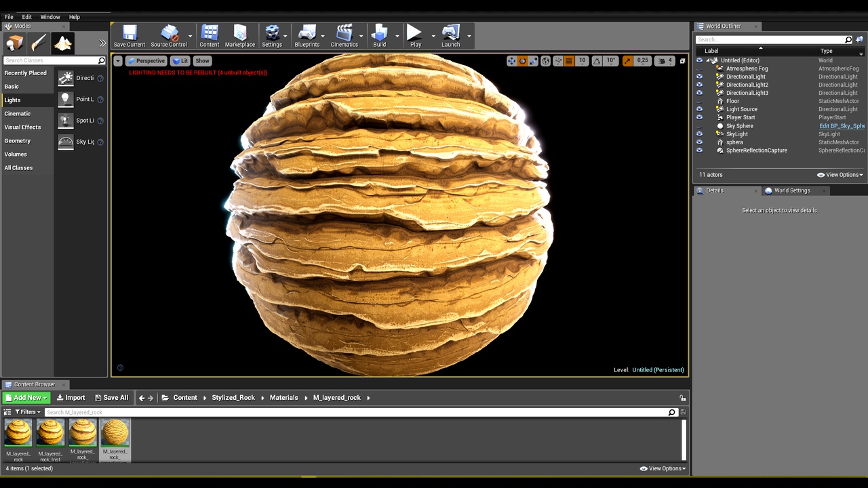Screen dimensions: 868x488
Task: Click the Show button in viewport
Action: (x=202, y=61)
